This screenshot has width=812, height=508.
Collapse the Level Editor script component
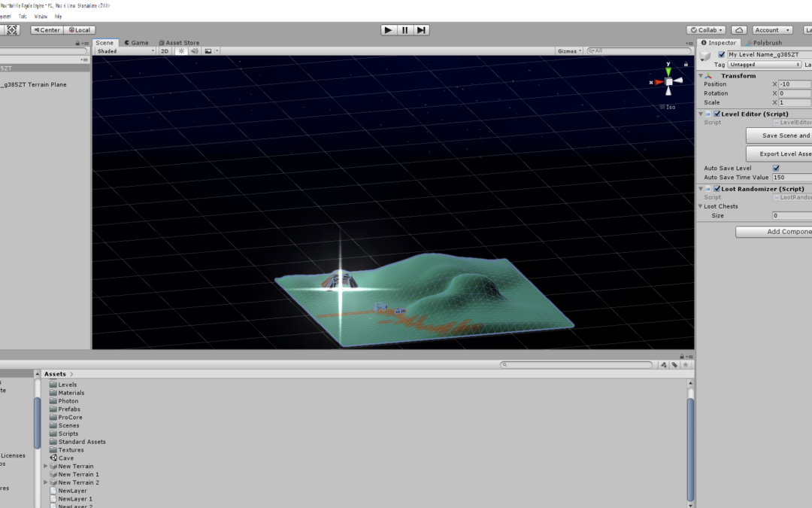click(x=701, y=114)
